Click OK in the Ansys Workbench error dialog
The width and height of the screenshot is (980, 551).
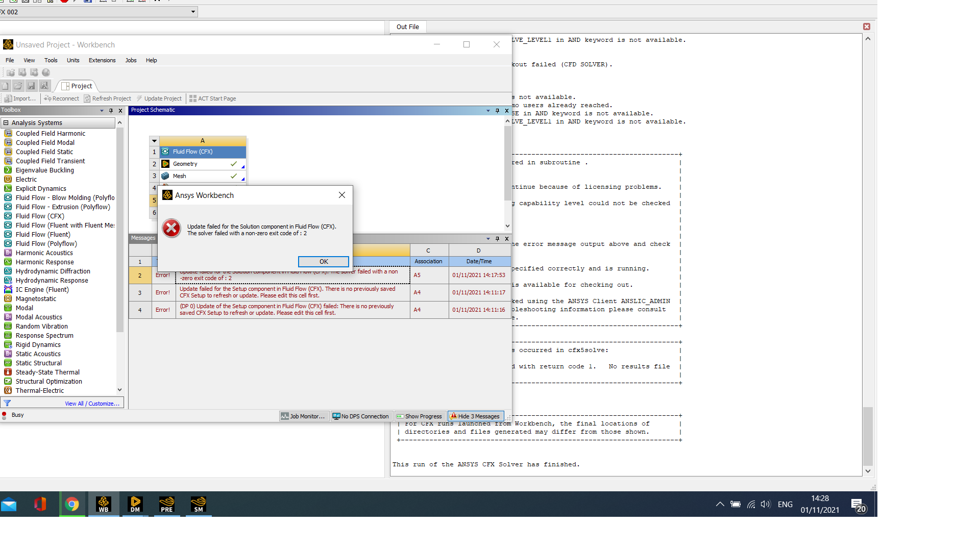coord(324,261)
